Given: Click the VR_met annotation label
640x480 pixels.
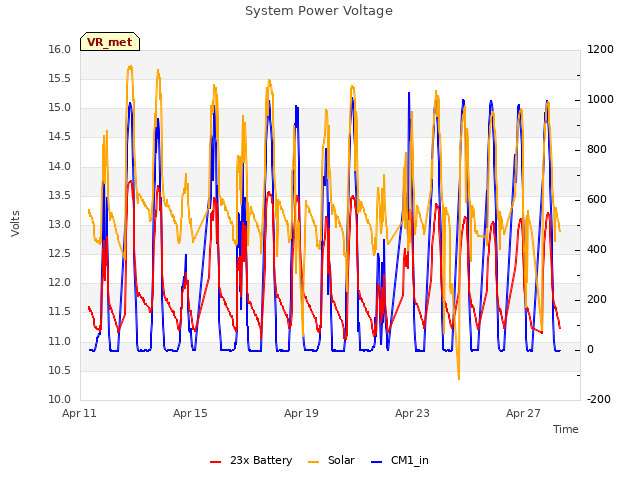Looking at the screenshot, I should 110,42.
